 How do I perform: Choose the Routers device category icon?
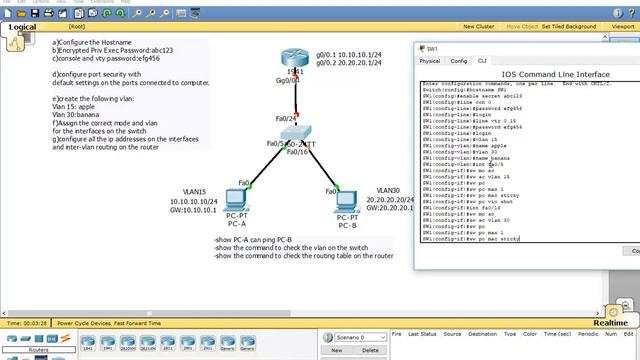[x=12, y=339]
